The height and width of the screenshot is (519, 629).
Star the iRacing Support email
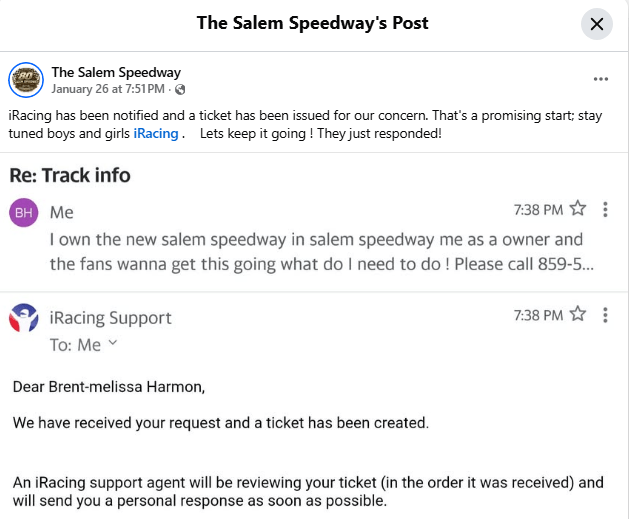point(578,315)
